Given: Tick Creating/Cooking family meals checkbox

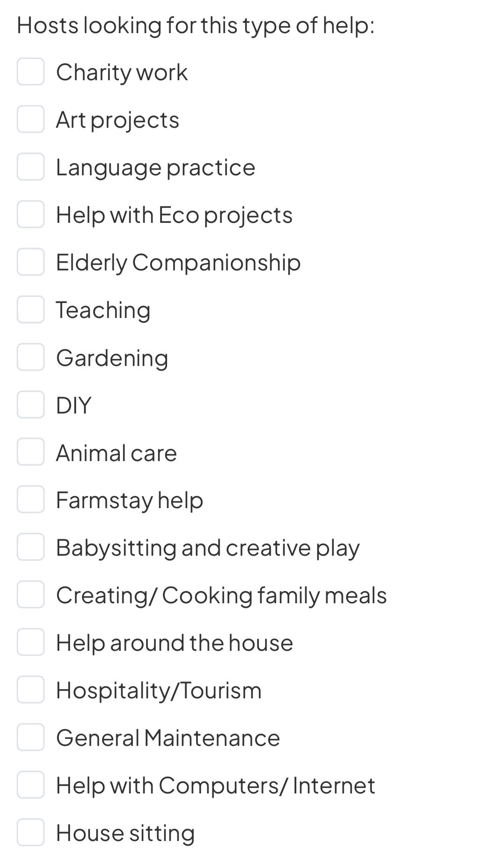Looking at the screenshot, I should (x=31, y=595).
